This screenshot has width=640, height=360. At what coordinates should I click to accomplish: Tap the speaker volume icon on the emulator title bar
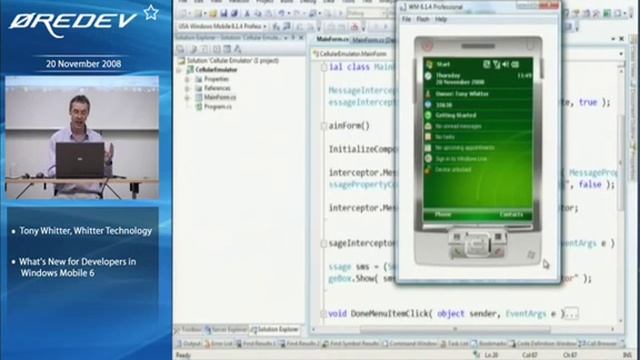(x=506, y=64)
